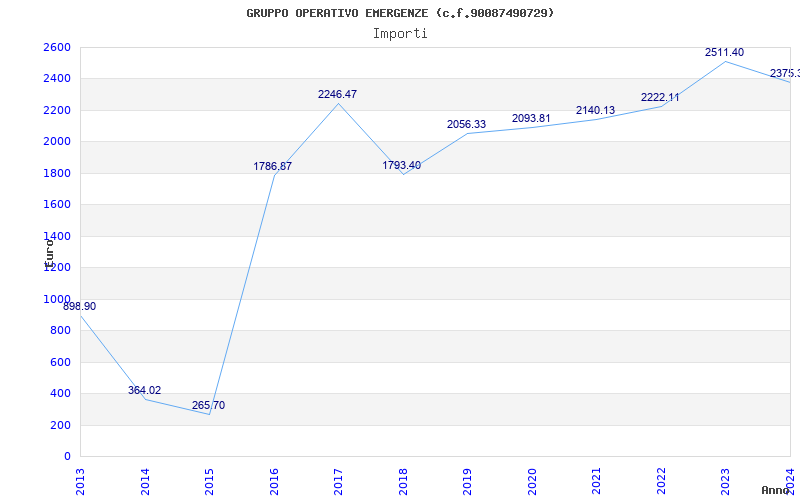The image size is (800, 500).
Task: Click the x-axis year 2018
Action: pos(403,482)
